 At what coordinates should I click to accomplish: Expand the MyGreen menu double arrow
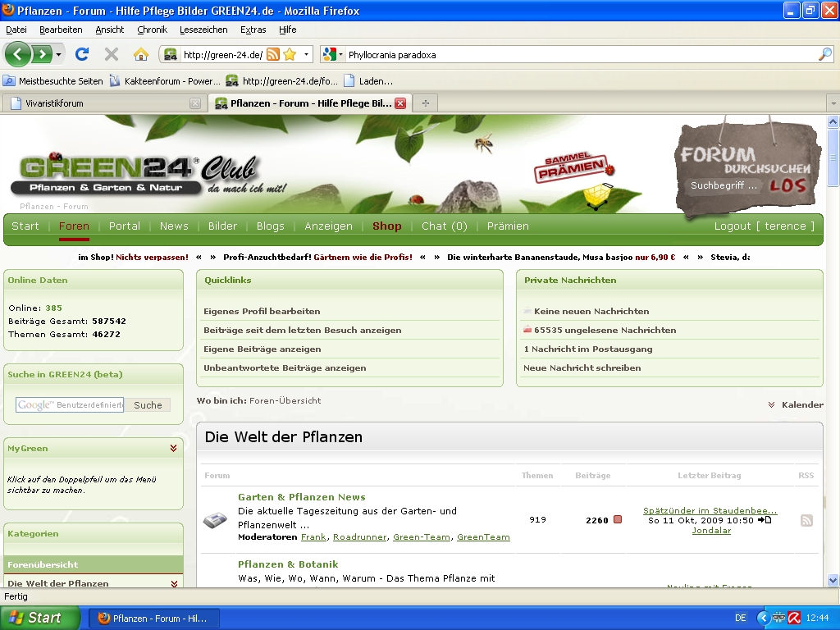(174, 449)
